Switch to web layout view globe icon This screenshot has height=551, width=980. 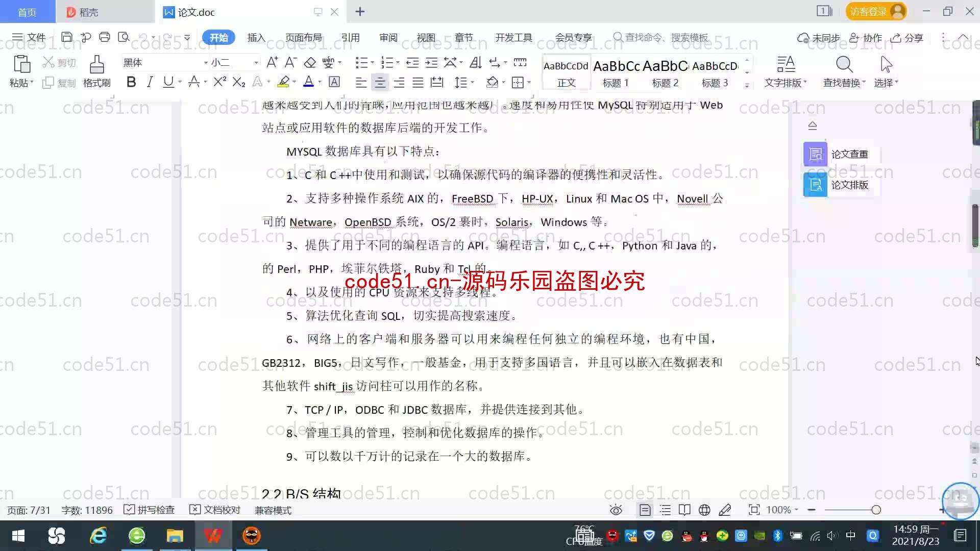coord(704,510)
